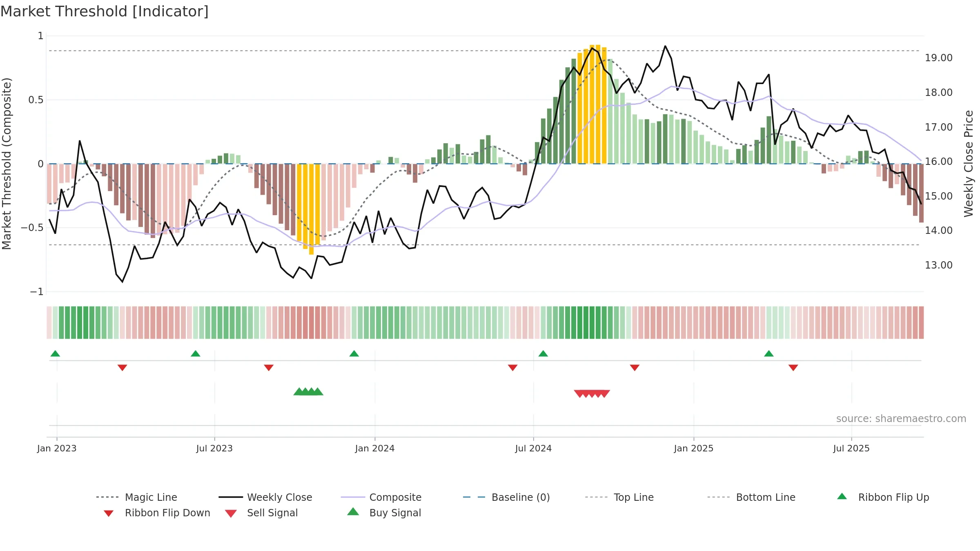The image size is (980, 551).
Task: Click the 13.00 price axis label
Action: [x=939, y=265]
